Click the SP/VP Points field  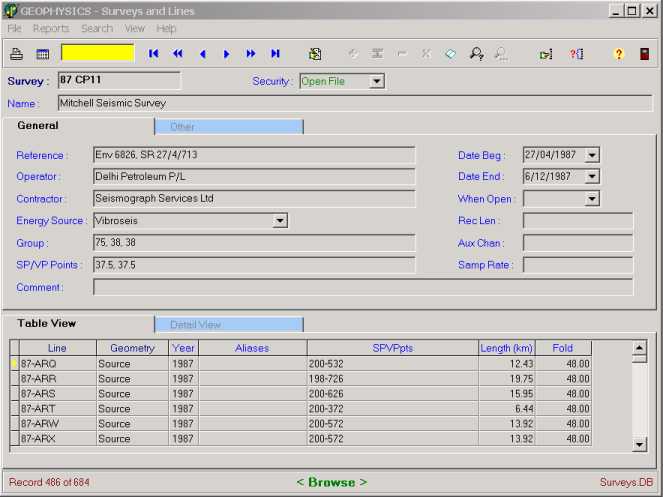[254, 265]
